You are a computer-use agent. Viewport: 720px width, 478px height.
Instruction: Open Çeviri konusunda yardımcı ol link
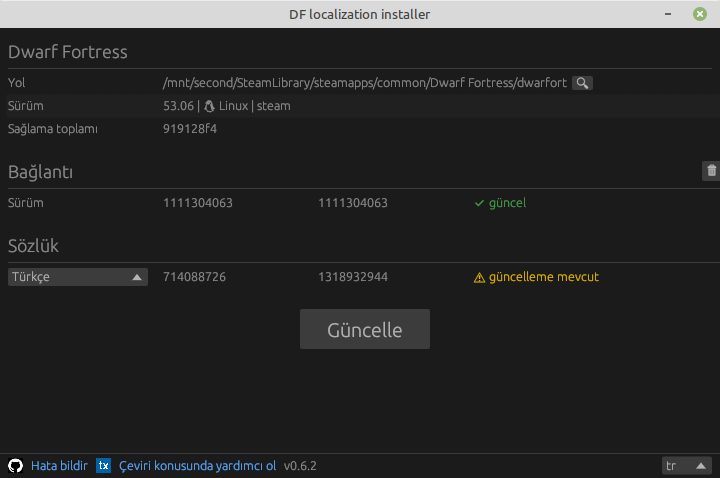point(197,466)
